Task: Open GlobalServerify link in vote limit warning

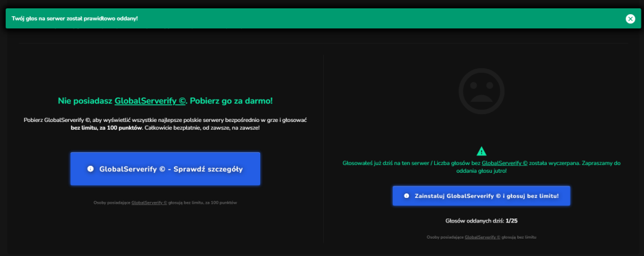Action: pyautogui.click(x=504, y=163)
